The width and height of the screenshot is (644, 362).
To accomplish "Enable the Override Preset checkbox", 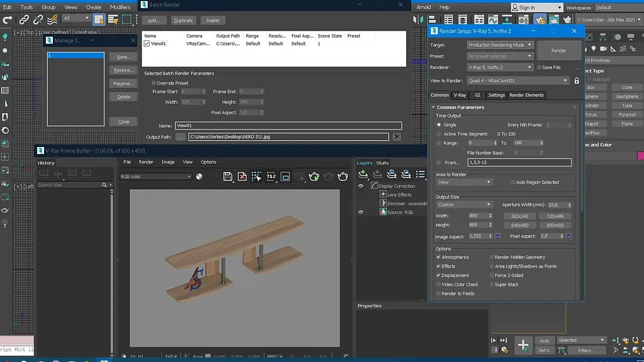I will point(153,83).
